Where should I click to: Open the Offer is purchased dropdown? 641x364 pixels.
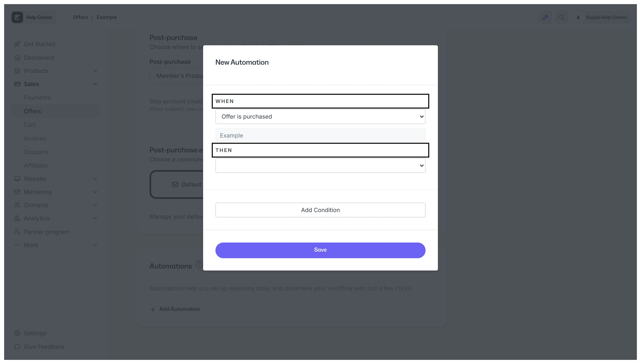tap(320, 117)
